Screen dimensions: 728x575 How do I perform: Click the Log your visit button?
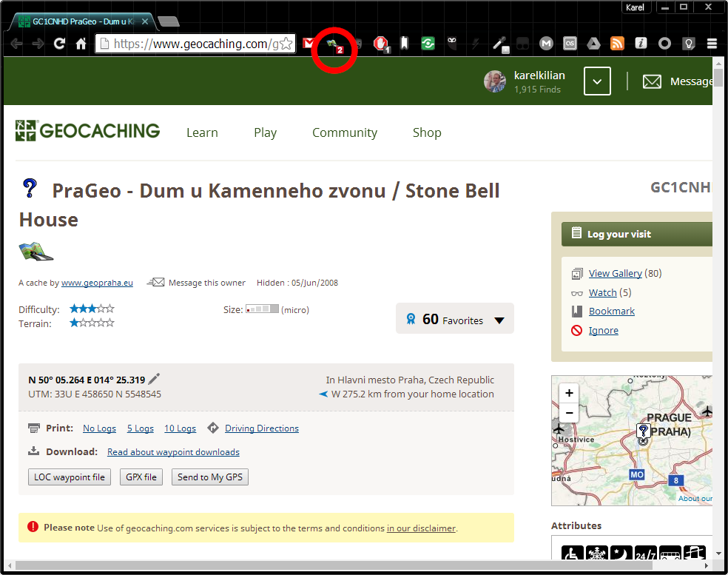637,234
